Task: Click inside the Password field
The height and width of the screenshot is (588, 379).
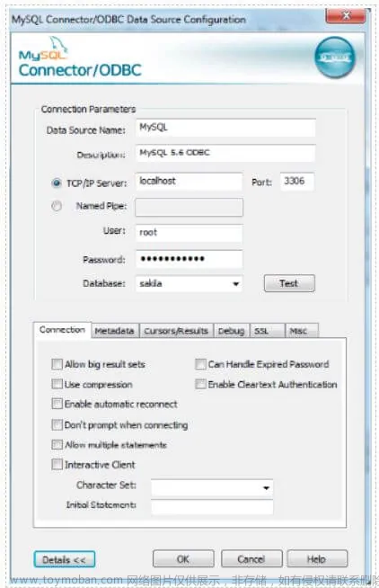Action: coord(189,259)
